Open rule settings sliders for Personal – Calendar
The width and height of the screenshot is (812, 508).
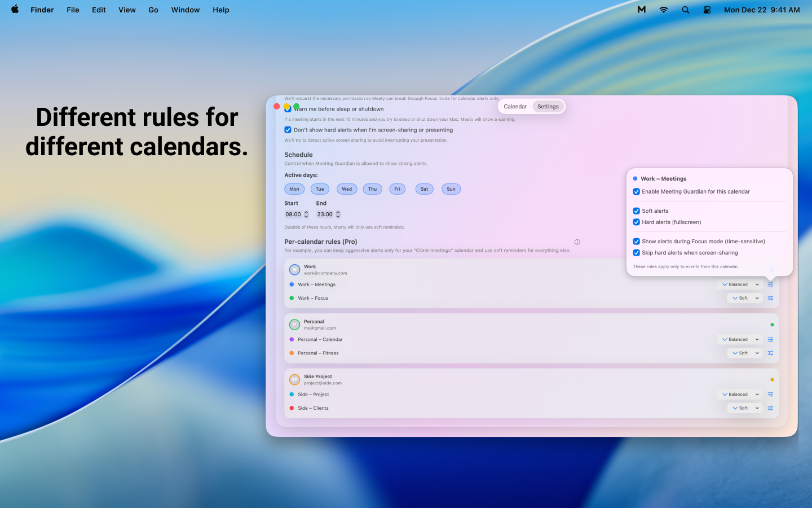tap(770, 339)
